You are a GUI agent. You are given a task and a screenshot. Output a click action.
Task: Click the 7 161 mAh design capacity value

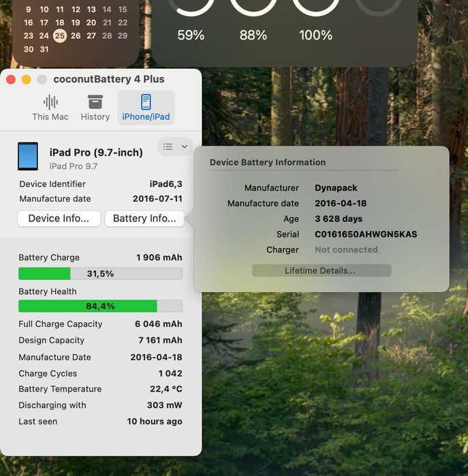click(x=160, y=340)
